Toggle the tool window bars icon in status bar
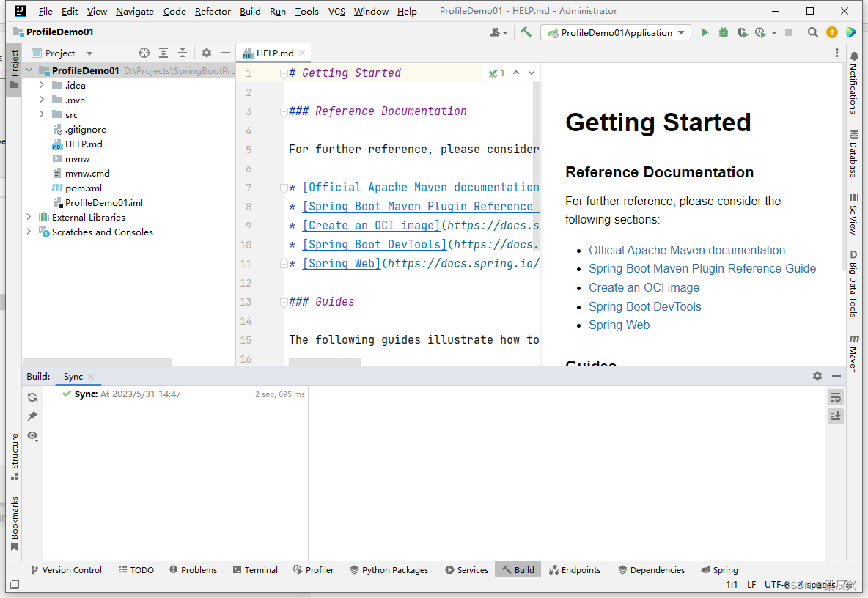Viewport: 868px width, 598px height. 15,585
